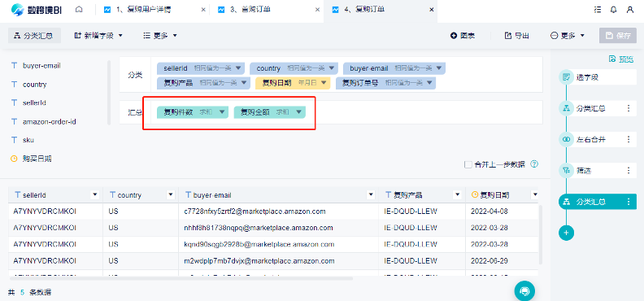Select the sellerId field in the list
This screenshot has width=644, height=301.
coord(34,103)
